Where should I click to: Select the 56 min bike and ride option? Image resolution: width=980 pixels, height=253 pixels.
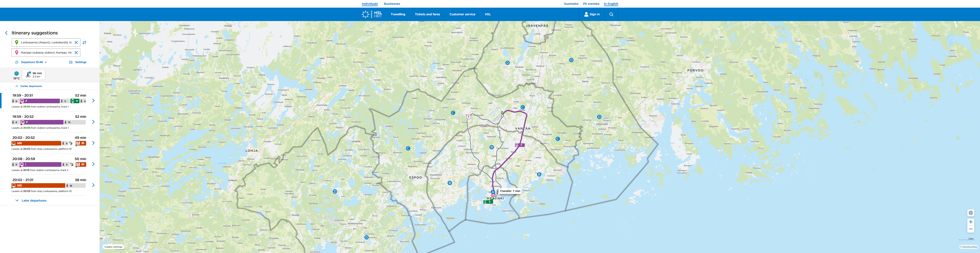33,75
